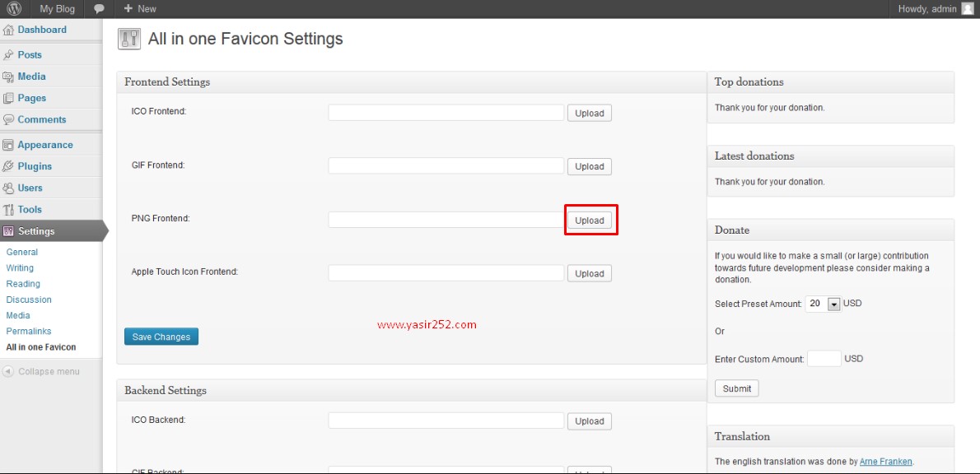
Task: Follow the Arne Franken translation link
Action: coord(885,462)
